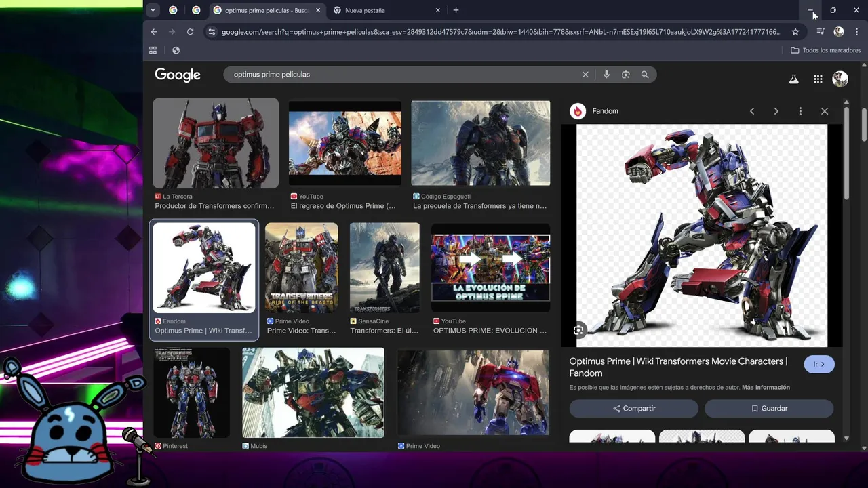Open the Google apps grid
868x488 pixels.
(818, 79)
